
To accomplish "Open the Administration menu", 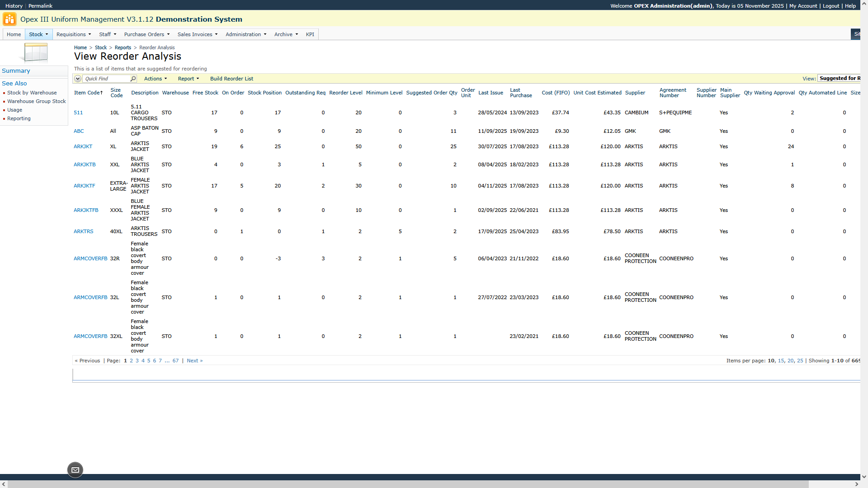I will pos(245,34).
